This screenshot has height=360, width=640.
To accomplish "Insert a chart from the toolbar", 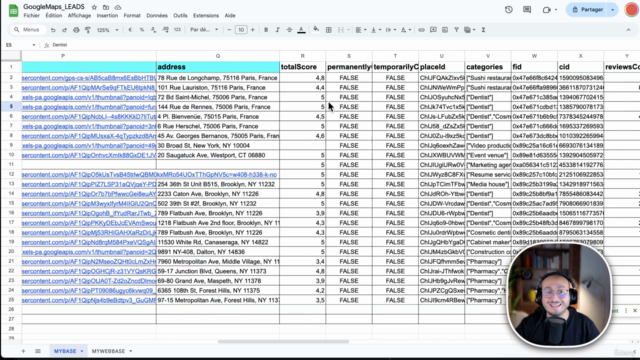I will [x=445, y=30].
